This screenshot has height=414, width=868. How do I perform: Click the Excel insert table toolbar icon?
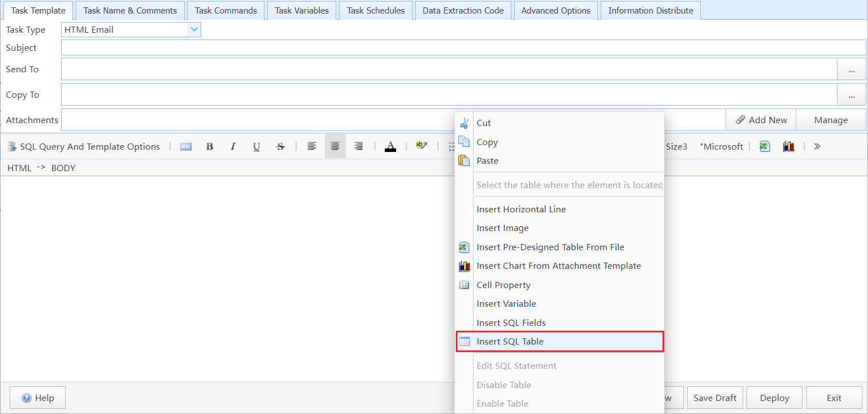click(764, 146)
